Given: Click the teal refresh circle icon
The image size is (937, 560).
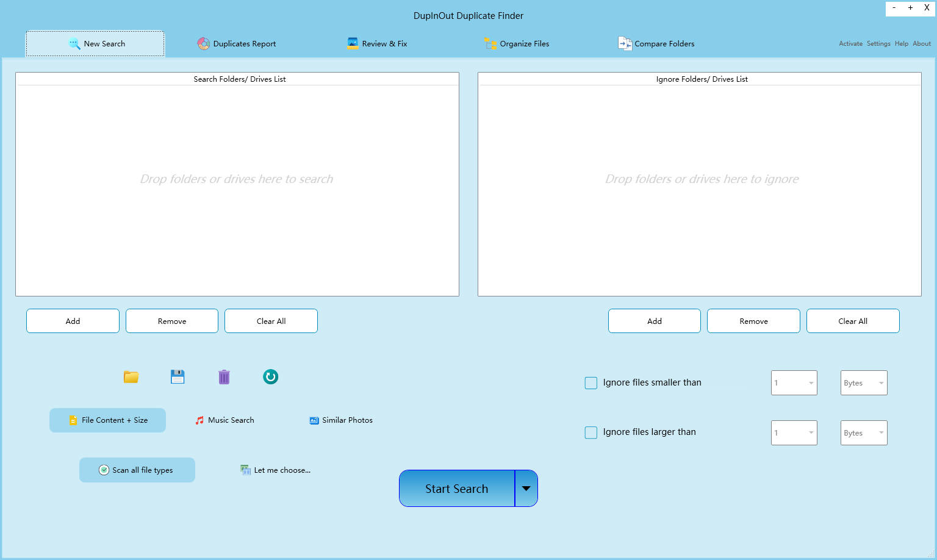Looking at the screenshot, I should tap(270, 377).
